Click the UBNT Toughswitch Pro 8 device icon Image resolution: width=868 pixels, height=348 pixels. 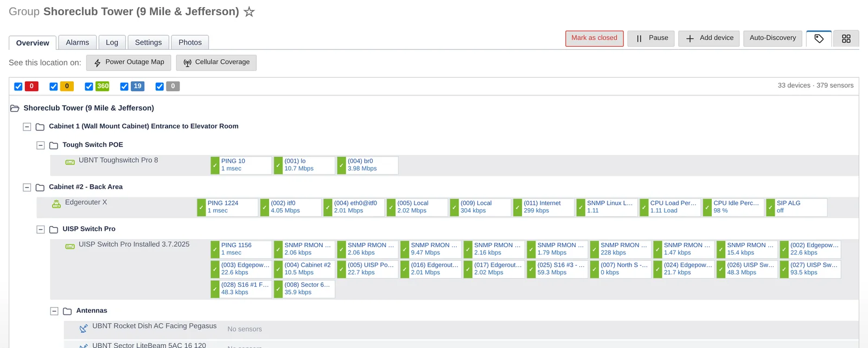click(70, 162)
